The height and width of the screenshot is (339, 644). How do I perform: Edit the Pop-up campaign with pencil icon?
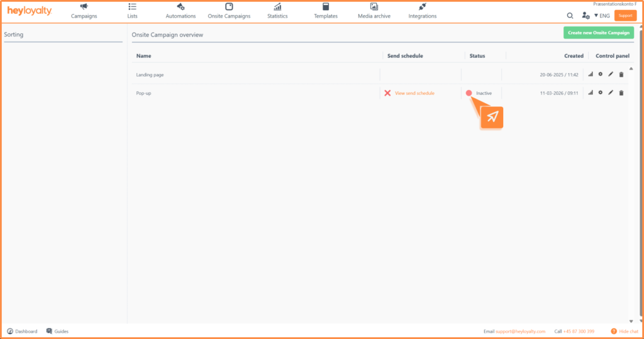coord(611,93)
